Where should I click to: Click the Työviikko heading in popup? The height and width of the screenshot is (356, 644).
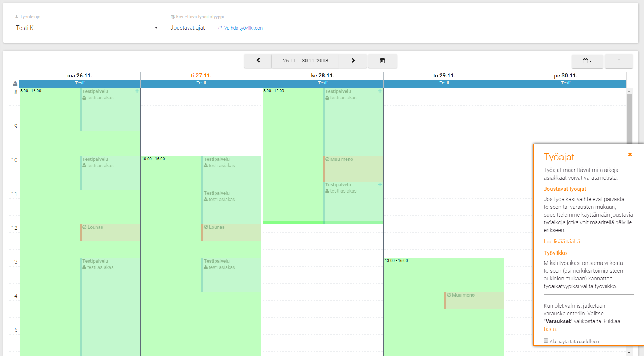pyautogui.click(x=555, y=253)
